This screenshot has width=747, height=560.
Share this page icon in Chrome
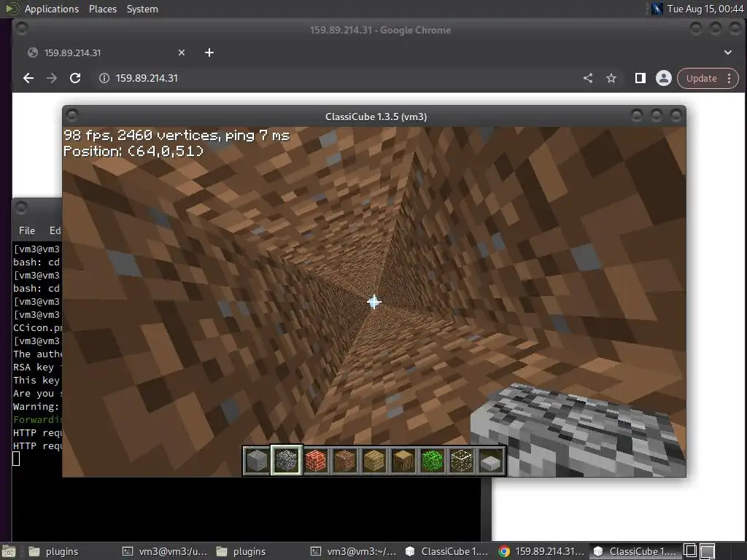coord(588,78)
